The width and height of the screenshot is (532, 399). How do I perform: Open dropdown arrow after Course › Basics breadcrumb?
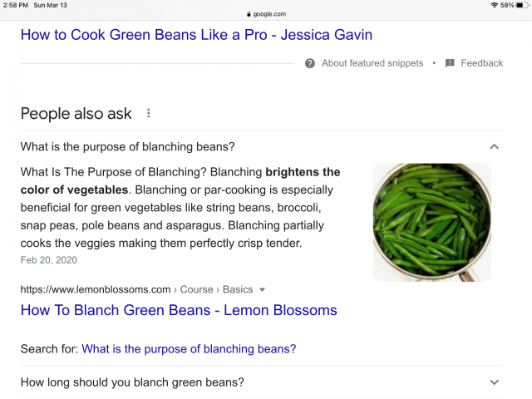pyautogui.click(x=262, y=290)
